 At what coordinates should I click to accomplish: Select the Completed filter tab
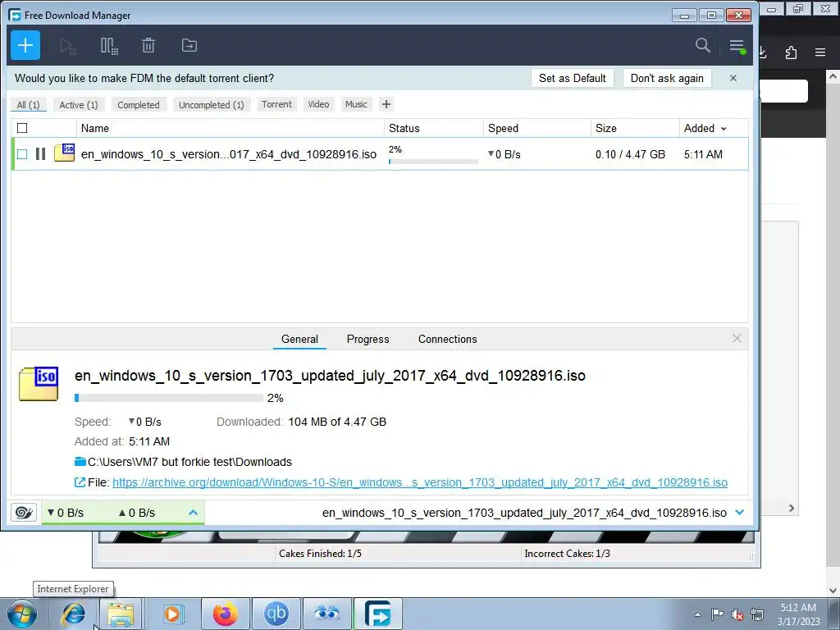[139, 104]
